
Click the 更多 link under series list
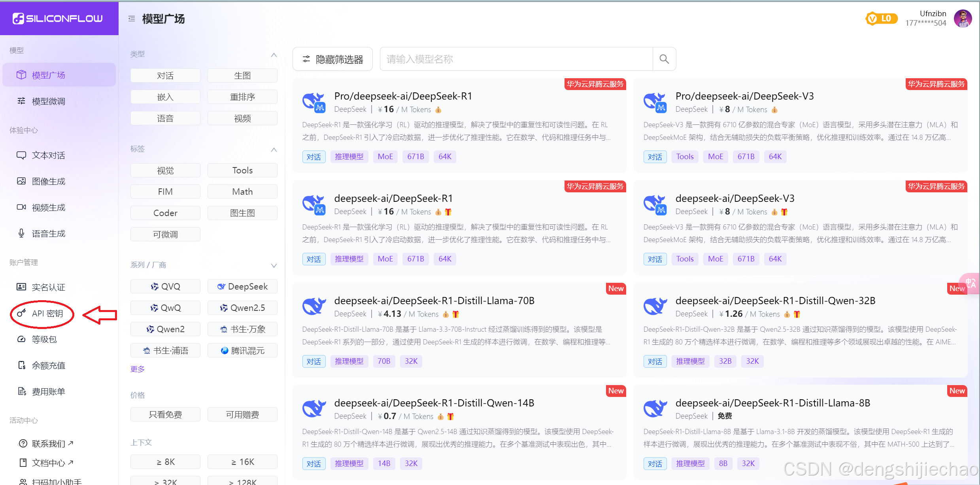pos(138,369)
